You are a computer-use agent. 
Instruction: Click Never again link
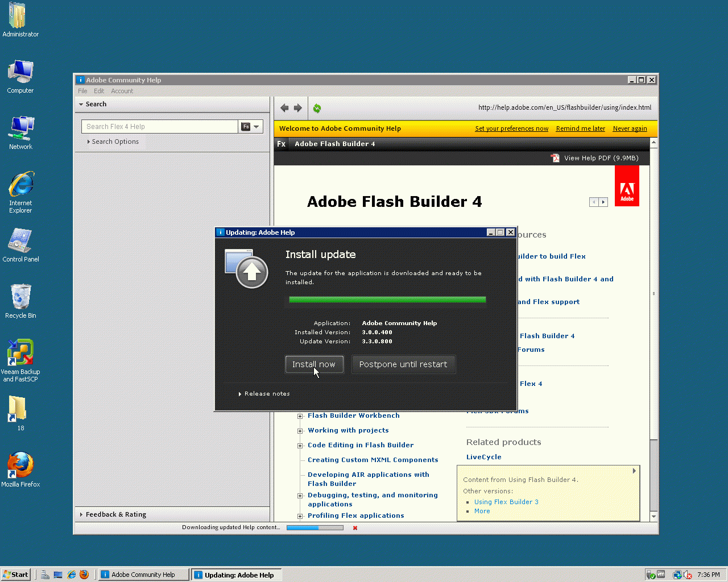(x=630, y=128)
